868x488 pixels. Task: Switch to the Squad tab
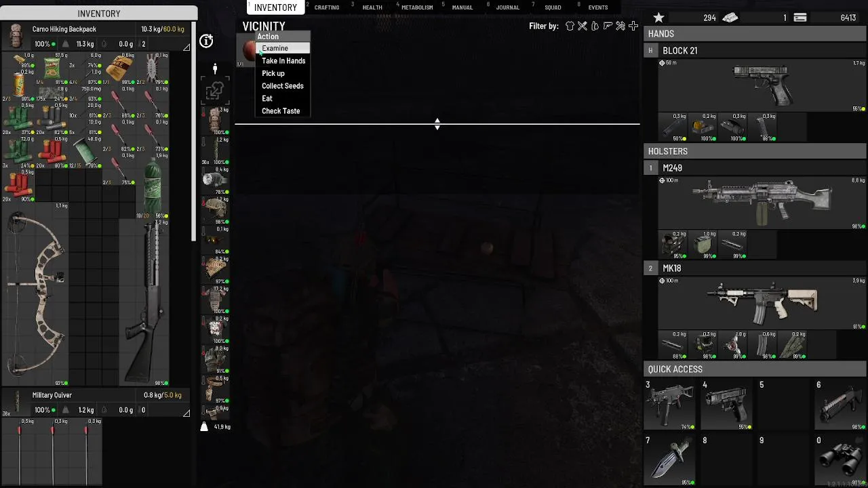tap(553, 7)
